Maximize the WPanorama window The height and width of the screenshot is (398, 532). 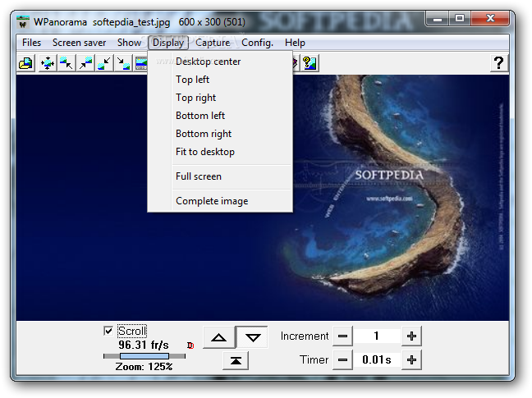pos(460,19)
